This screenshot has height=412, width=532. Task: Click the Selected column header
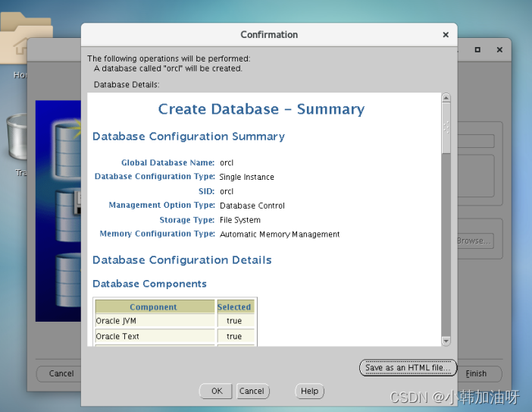pyautogui.click(x=236, y=307)
